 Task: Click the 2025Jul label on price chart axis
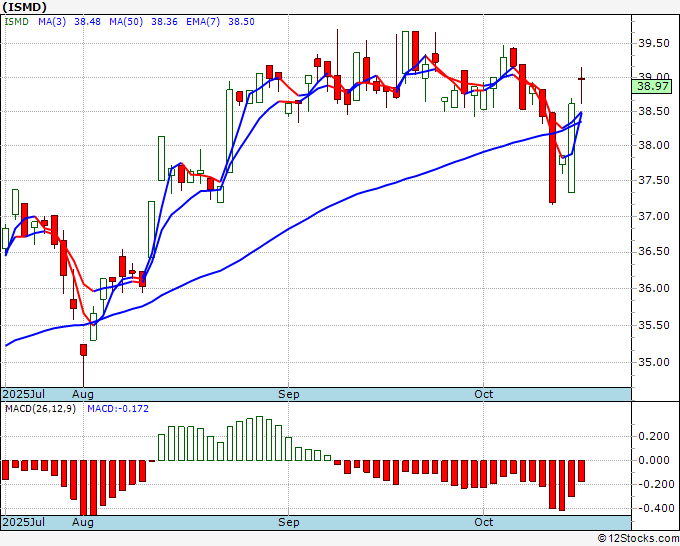(x=24, y=394)
